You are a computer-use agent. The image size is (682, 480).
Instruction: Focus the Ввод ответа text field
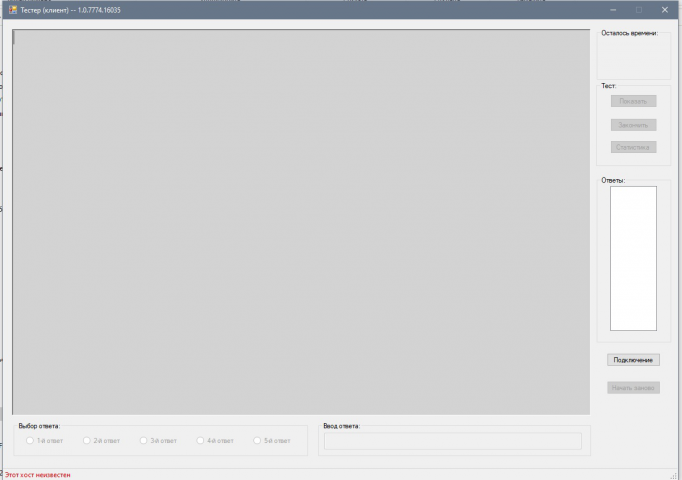pos(453,441)
